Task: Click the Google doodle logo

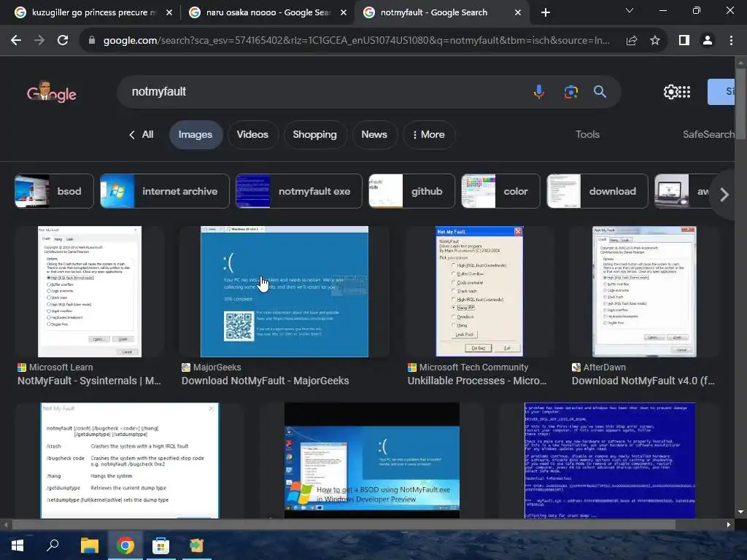Action: (x=52, y=92)
